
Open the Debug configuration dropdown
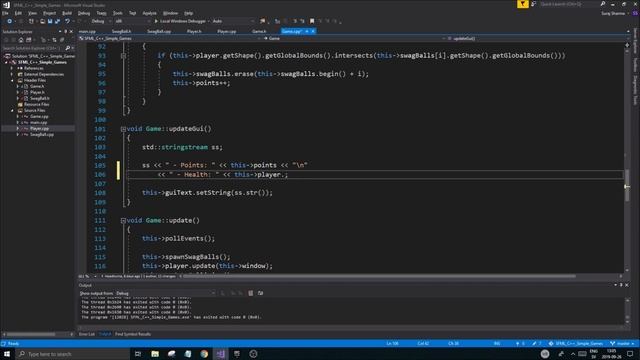tap(101, 21)
